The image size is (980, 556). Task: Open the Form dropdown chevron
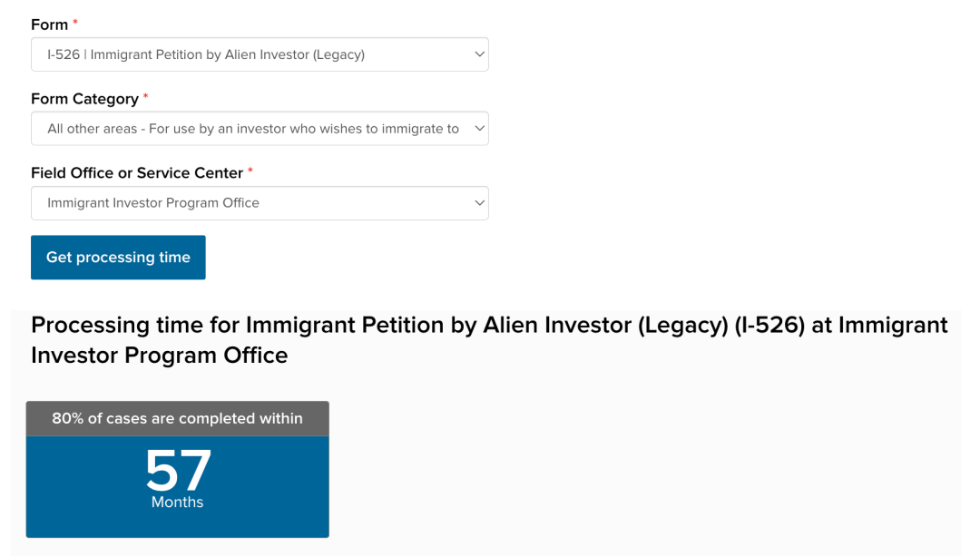(479, 54)
